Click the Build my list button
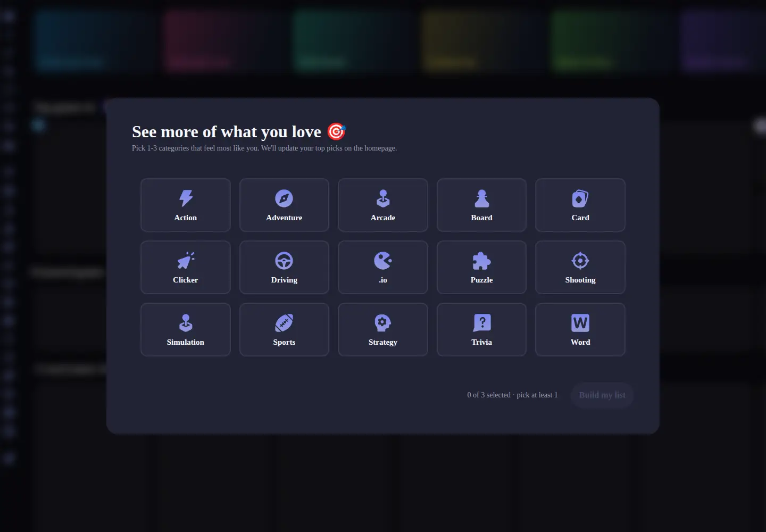Viewport: 766px width, 532px height. (602, 395)
